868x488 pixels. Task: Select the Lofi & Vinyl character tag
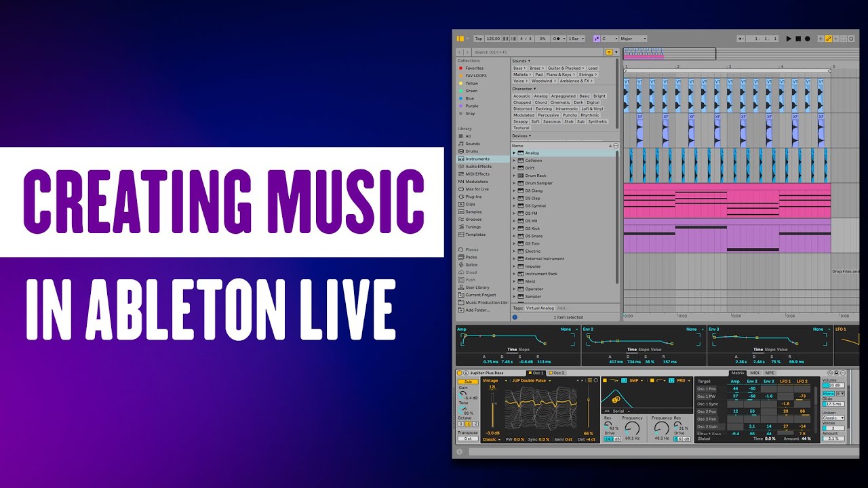(x=592, y=108)
